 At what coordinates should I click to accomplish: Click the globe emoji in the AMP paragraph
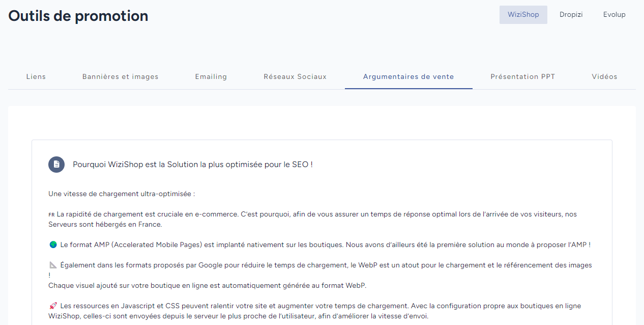52,244
